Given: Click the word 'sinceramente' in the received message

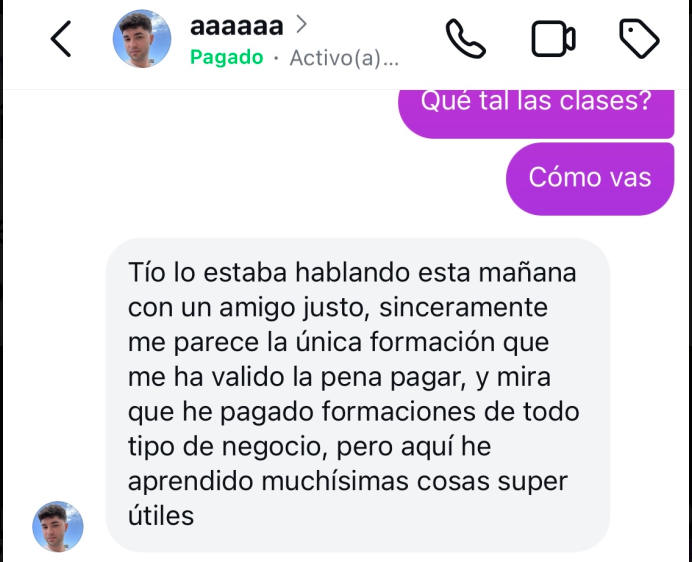Looking at the screenshot, I should coord(463,307).
